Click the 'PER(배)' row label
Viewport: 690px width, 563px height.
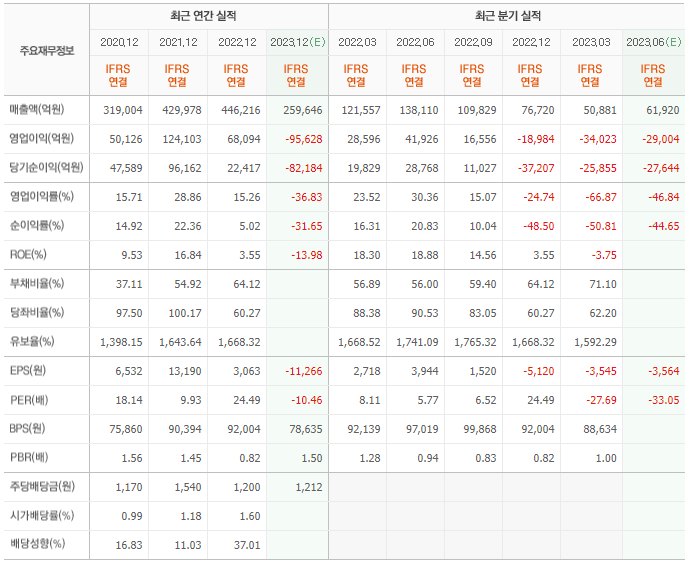(29, 400)
